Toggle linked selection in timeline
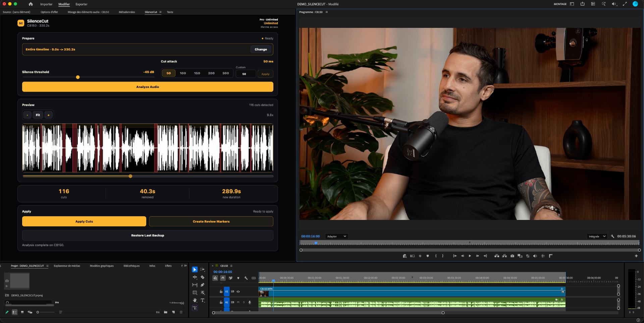Screen dimensions: 644x323 (x=230, y=278)
